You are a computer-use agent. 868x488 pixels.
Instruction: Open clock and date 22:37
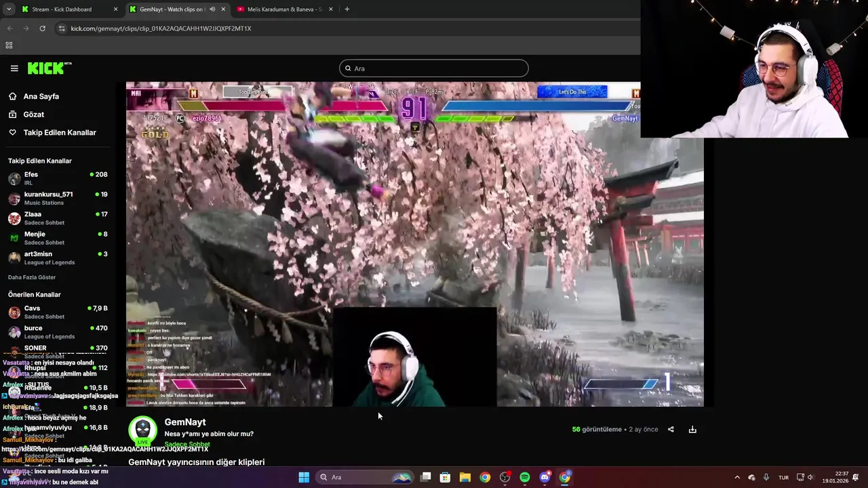pos(835,477)
